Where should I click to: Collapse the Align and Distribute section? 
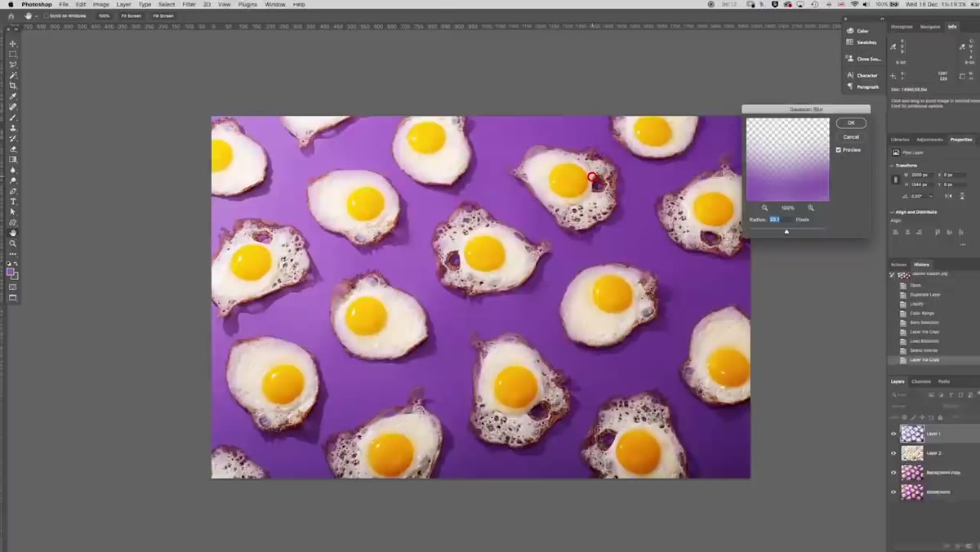coord(892,212)
